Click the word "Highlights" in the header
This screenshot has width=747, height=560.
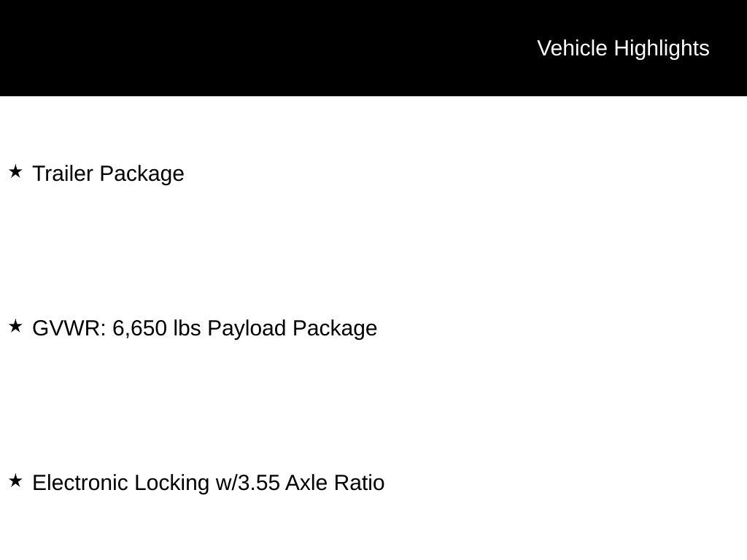662,48
